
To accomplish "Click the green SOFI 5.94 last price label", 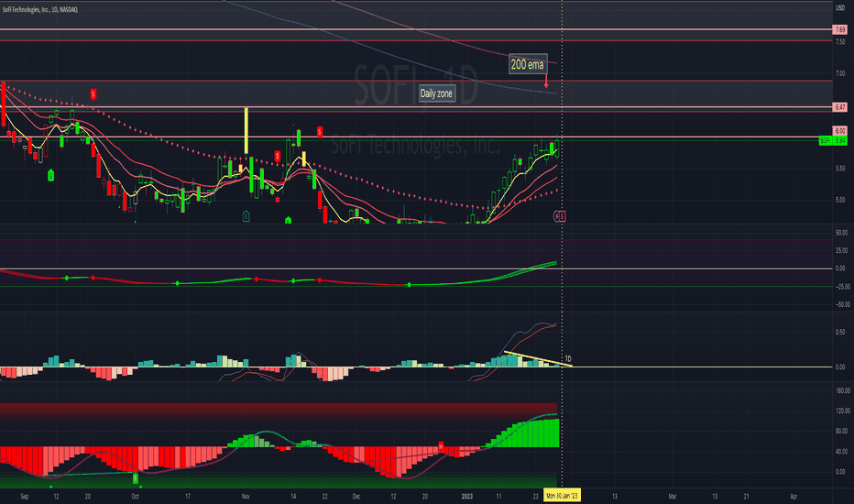I will coord(833,140).
